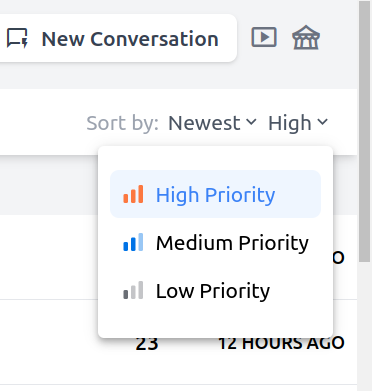This screenshot has width=372, height=391.
Task: Start a New Conversation
Action: pos(113,38)
